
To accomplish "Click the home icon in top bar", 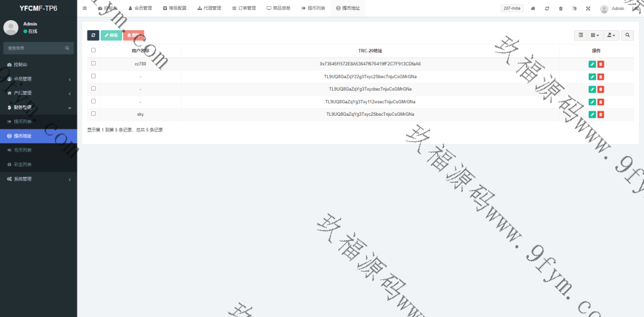I will point(533,9).
